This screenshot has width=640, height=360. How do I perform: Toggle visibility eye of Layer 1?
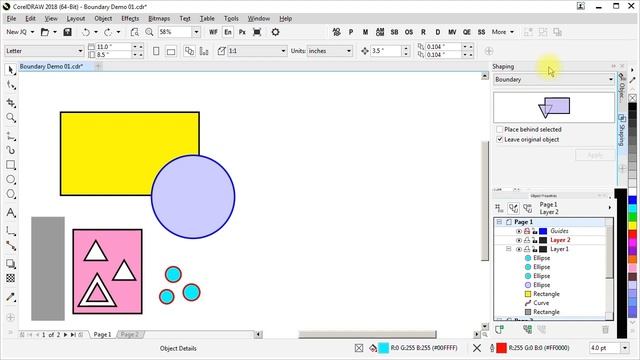click(x=519, y=249)
